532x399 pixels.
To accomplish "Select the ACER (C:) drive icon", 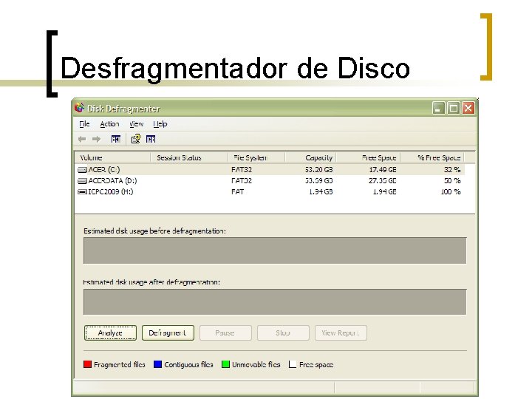I will (x=82, y=170).
